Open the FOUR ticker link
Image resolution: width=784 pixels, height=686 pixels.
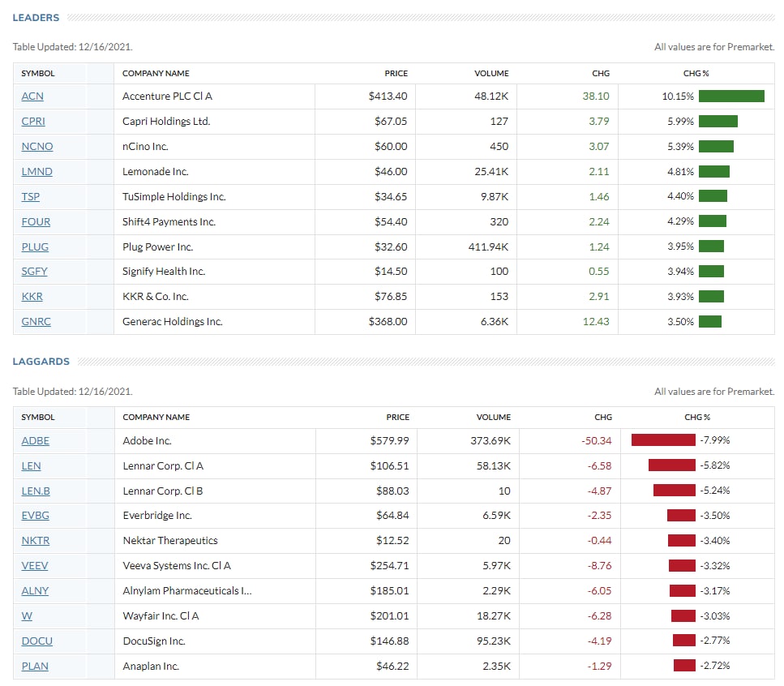(x=36, y=221)
